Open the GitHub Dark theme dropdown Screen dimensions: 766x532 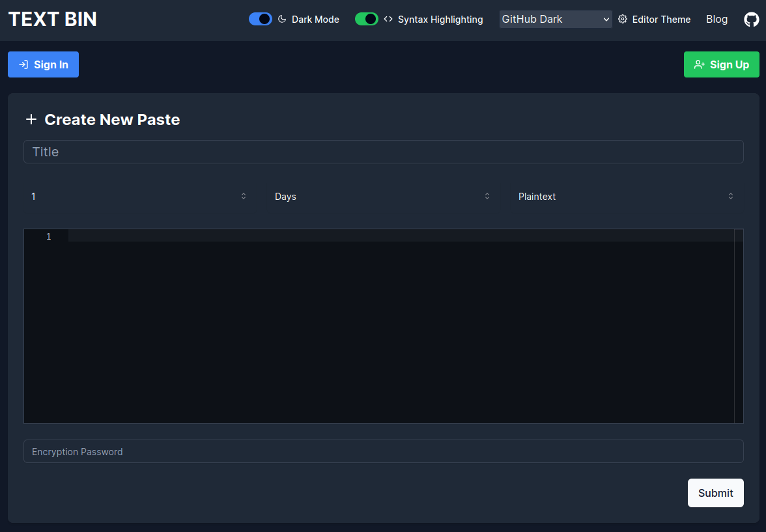[556, 19]
